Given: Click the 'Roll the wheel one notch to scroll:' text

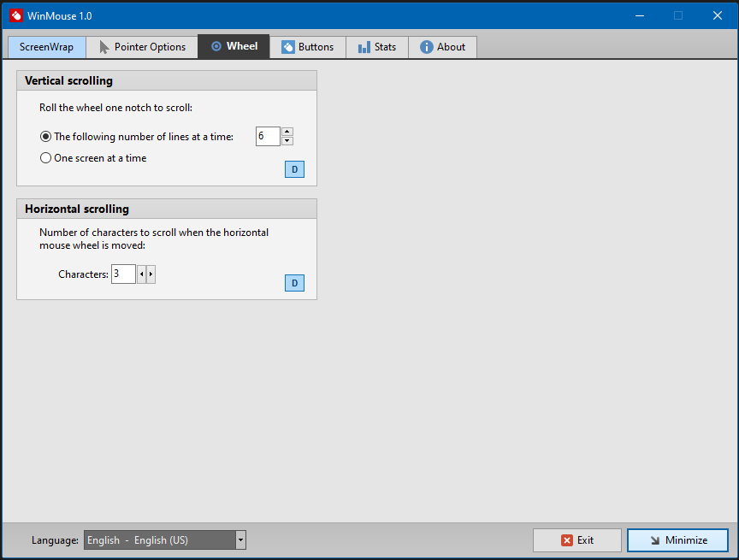Looking at the screenshot, I should click(x=116, y=108).
